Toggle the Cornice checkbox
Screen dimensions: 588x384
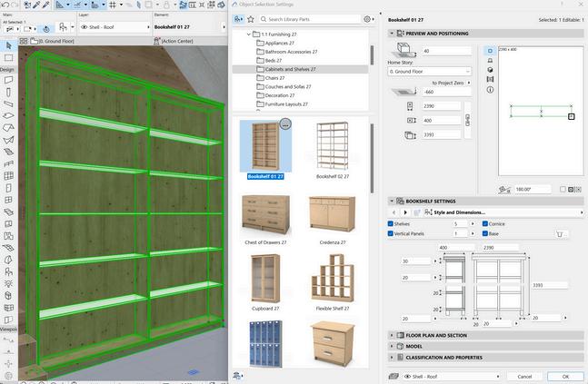pos(484,223)
